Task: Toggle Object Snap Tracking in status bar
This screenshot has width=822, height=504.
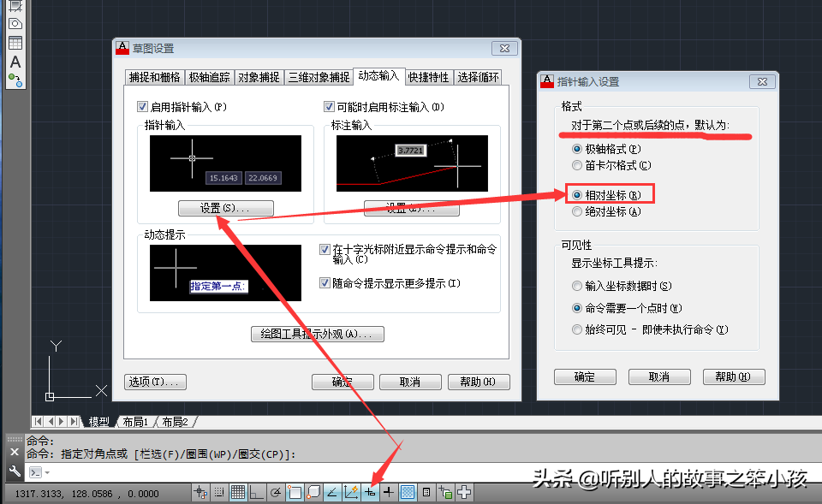Action: click(x=332, y=492)
